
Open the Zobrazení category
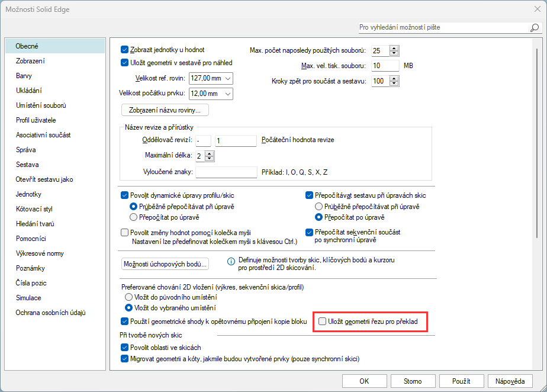point(31,61)
